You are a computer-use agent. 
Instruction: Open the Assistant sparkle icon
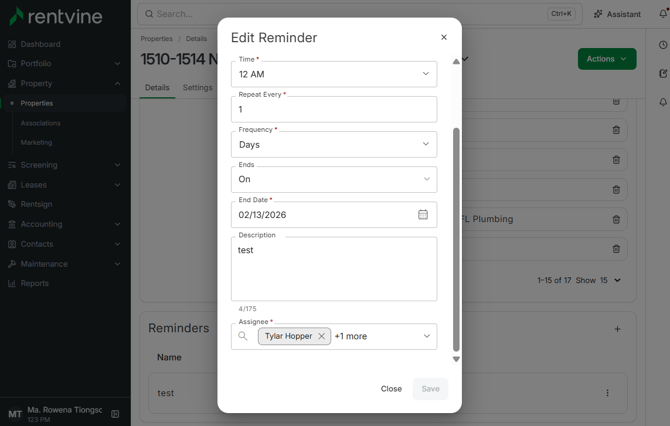pos(598,14)
